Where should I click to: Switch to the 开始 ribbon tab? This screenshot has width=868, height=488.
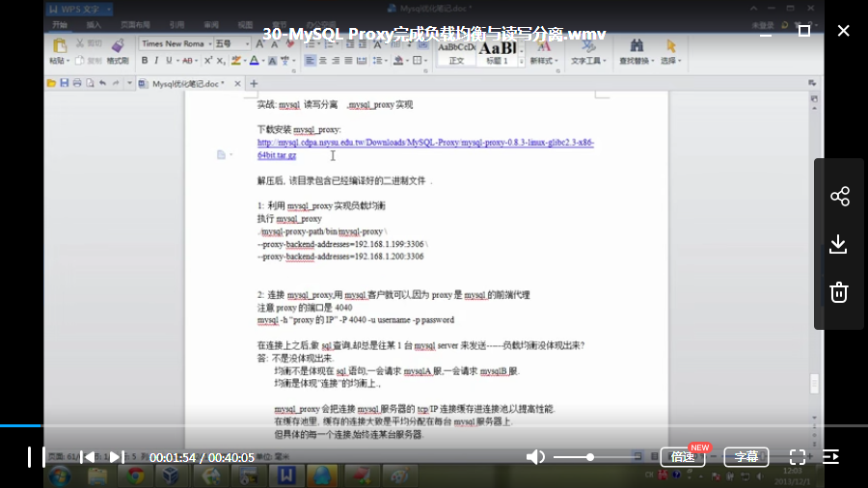[x=59, y=25]
